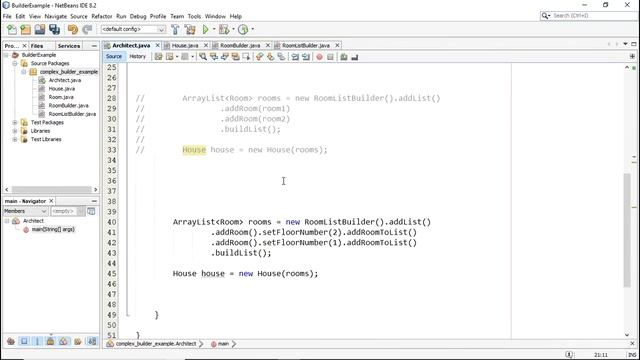
Task: Click the History view button
Action: pyautogui.click(x=138, y=57)
